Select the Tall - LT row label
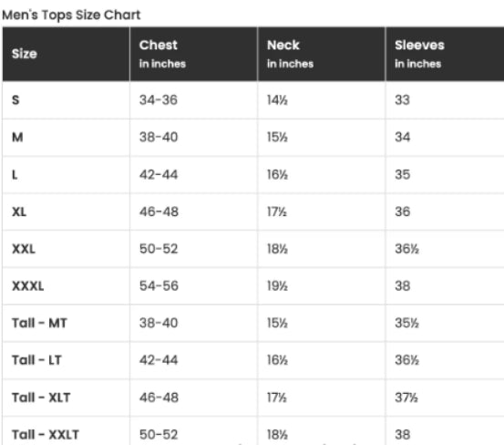This screenshot has width=504, height=445. click(36, 360)
